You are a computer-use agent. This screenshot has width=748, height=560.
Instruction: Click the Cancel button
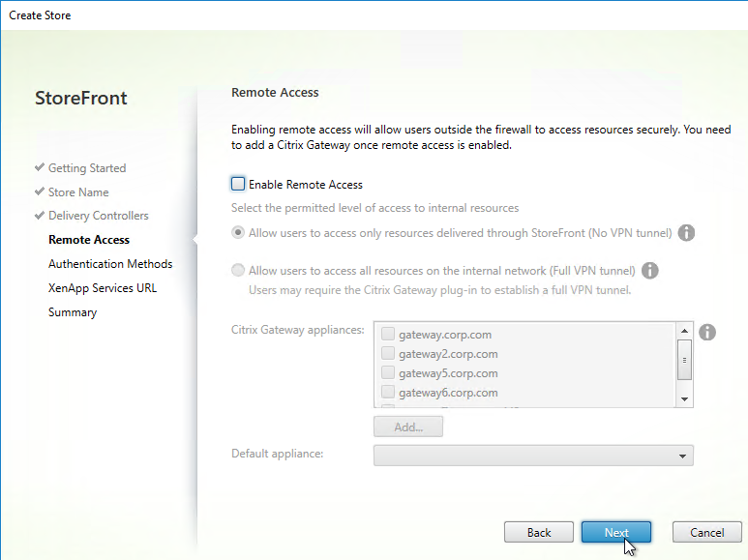pyautogui.click(x=707, y=532)
